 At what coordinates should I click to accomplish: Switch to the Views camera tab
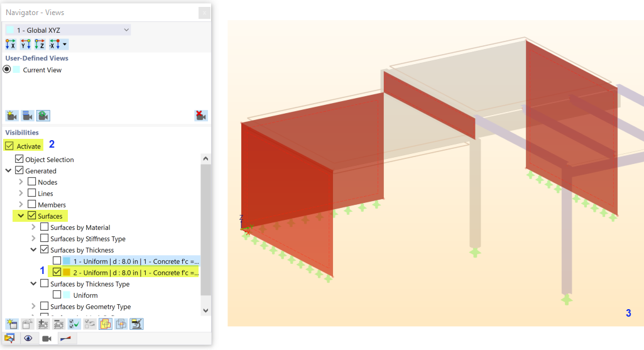coord(47,339)
